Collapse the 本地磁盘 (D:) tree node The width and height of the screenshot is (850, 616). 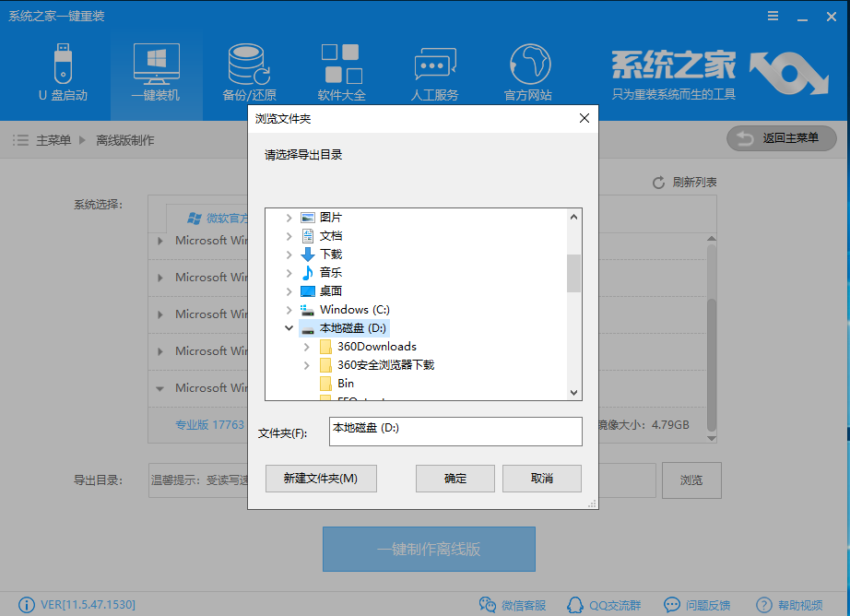[x=289, y=327]
